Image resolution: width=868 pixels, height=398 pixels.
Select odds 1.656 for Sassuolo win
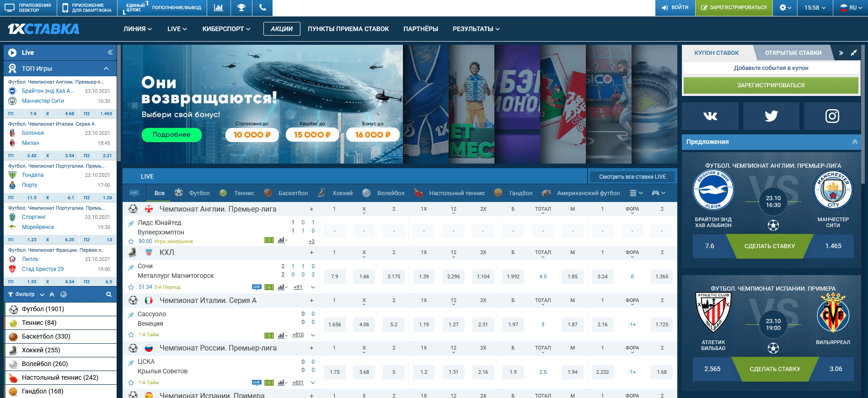pos(335,324)
